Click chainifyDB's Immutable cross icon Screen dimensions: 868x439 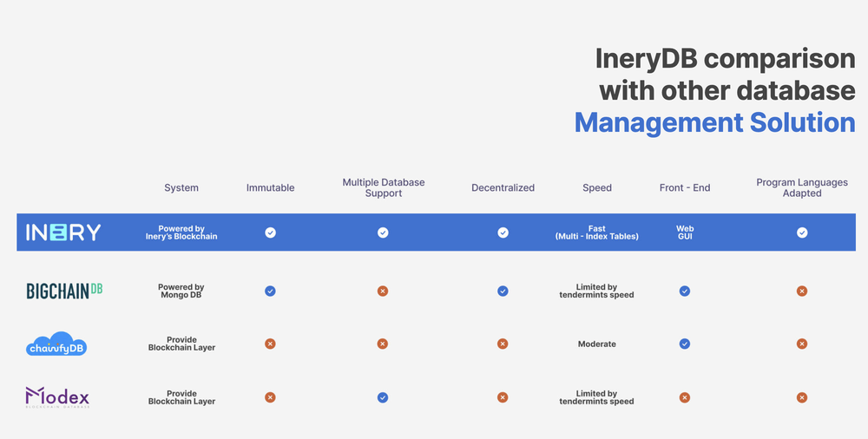point(270,344)
